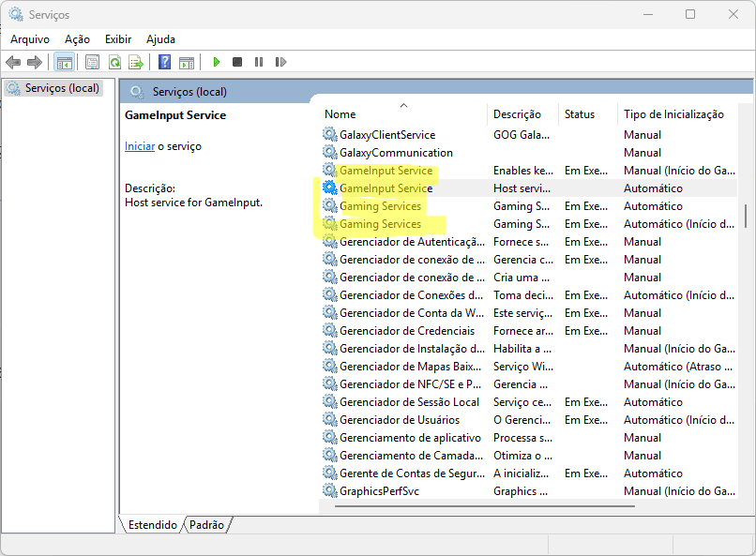Click the Iniciar link to start the service

(x=140, y=146)
